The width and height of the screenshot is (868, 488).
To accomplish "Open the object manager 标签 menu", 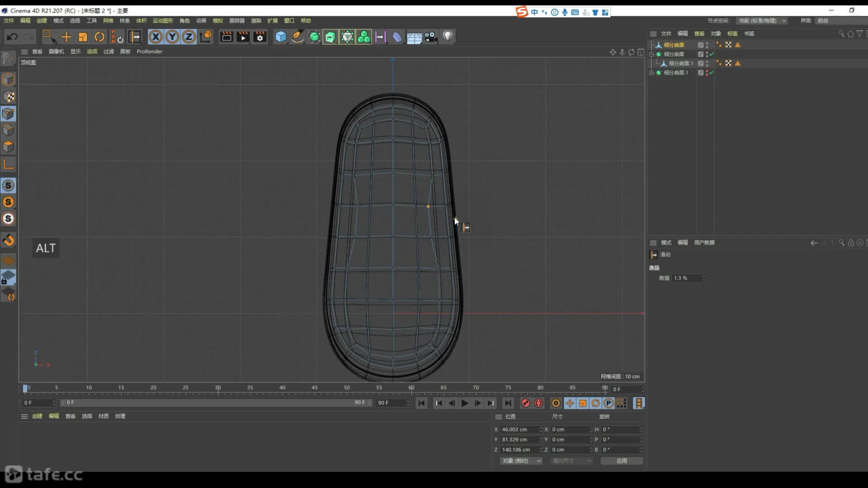I will pos(732,34).
